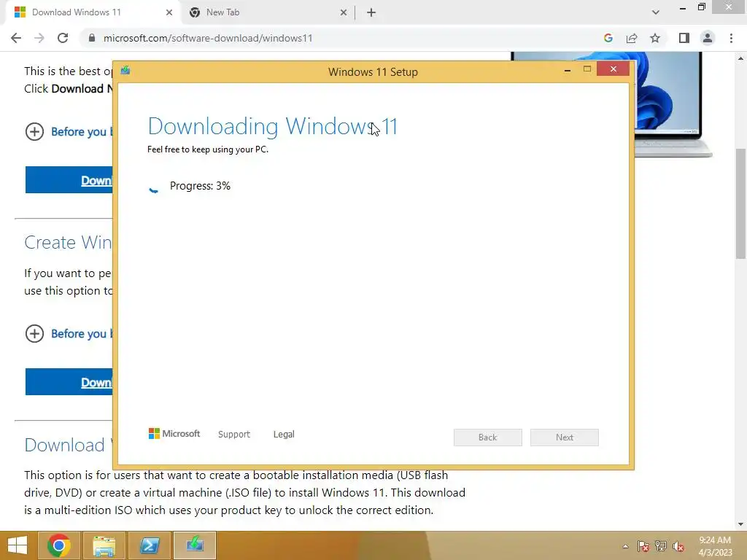
Task: Click the Next button in Setup
Action: click(x=565, y=437)
